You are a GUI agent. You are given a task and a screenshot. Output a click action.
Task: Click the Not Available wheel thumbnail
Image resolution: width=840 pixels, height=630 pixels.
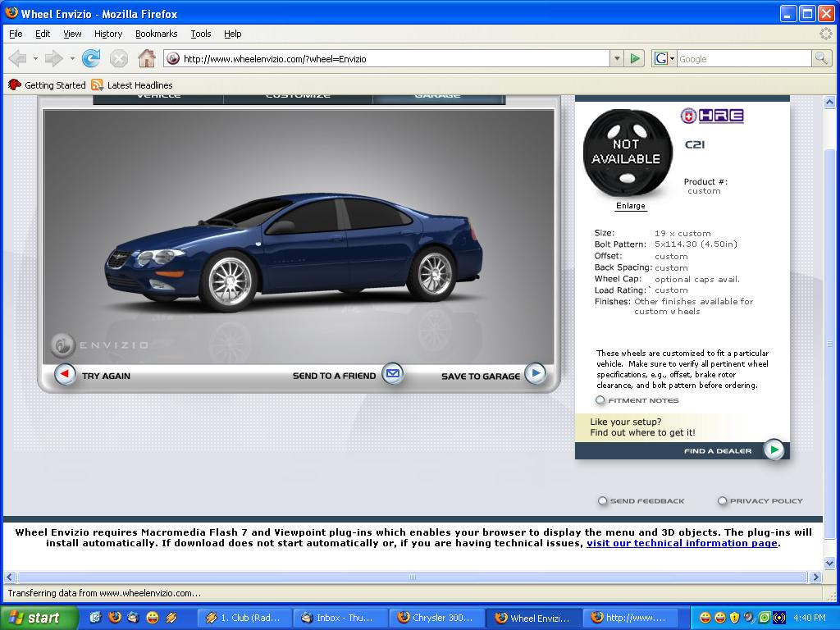pos(628,153)
